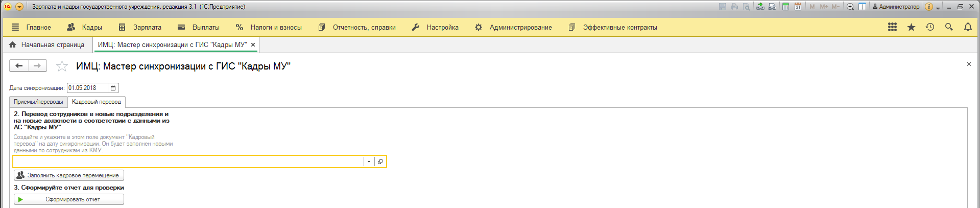Close the ИМЦ Мастер синхронизации tab
The image size is (980, 208).
click(x=253, y=45)
